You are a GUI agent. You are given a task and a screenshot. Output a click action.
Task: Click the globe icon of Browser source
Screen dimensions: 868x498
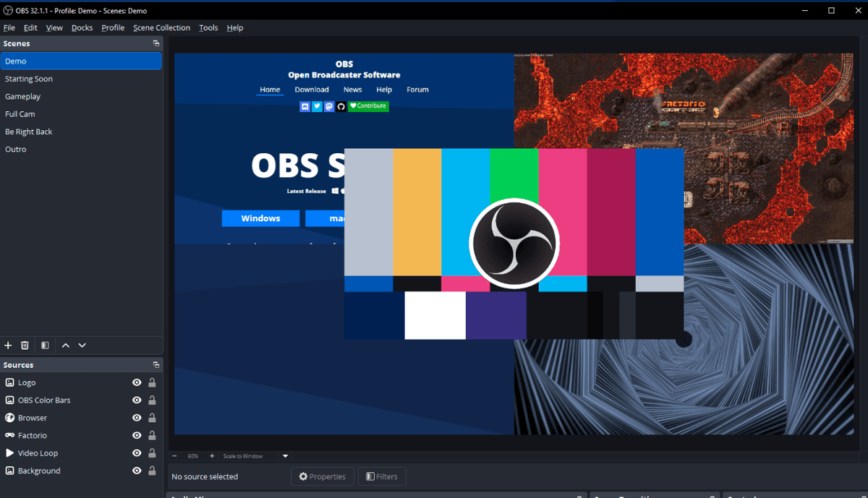tap(10, 418)
